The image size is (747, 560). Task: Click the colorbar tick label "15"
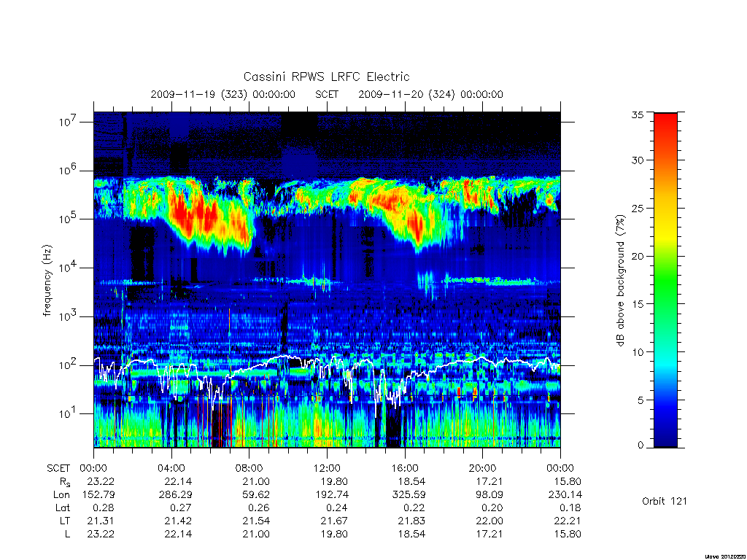pos(637,304)
